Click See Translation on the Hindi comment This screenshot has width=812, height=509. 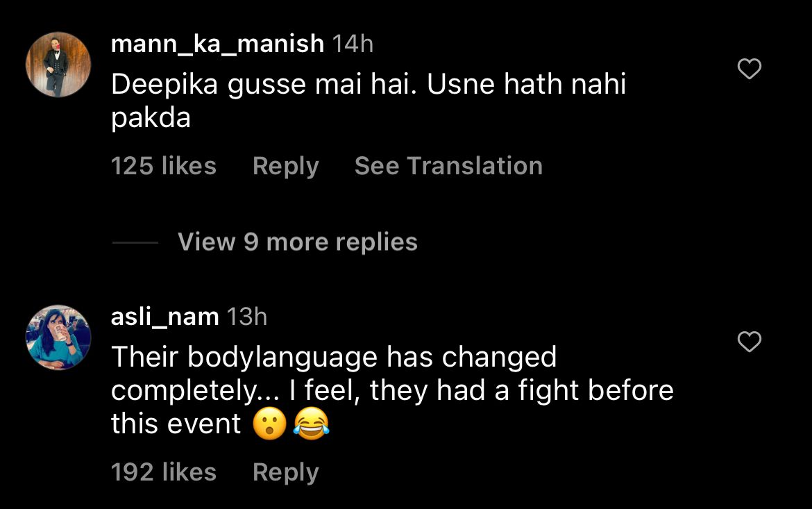[448, 166]
